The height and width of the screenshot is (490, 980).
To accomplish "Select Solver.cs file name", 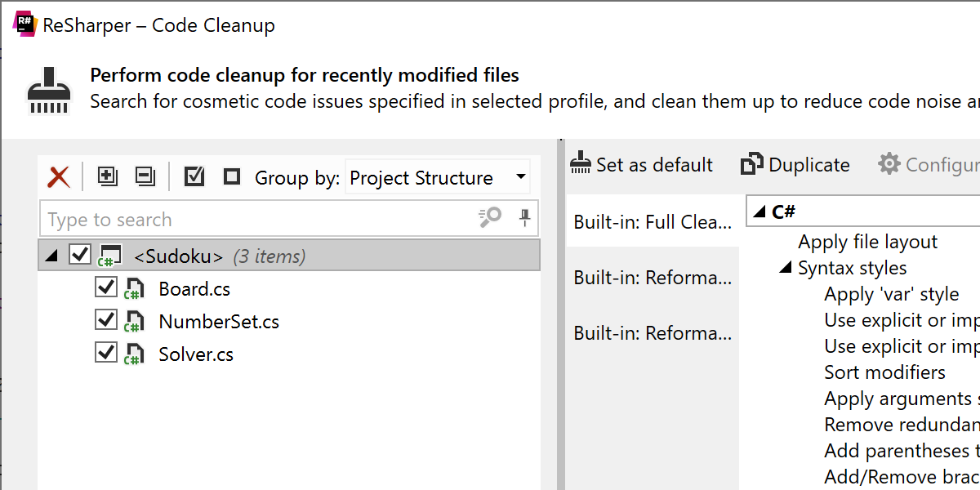I will (196, 354).
